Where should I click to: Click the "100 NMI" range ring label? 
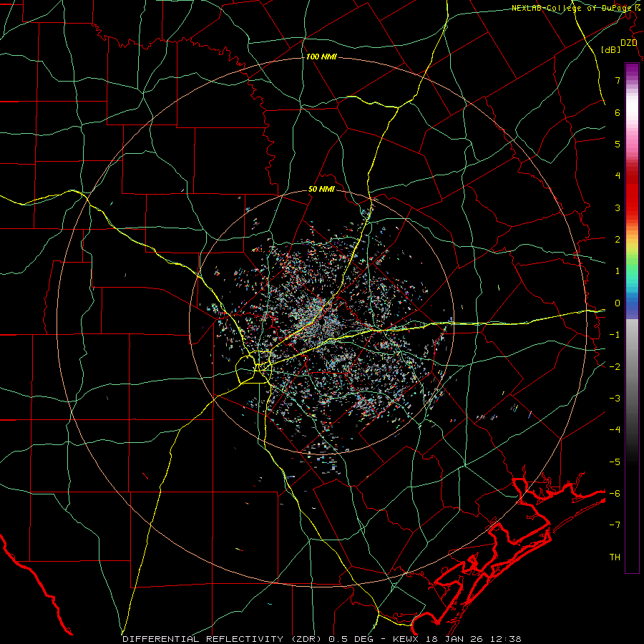[x=321, y=57]
